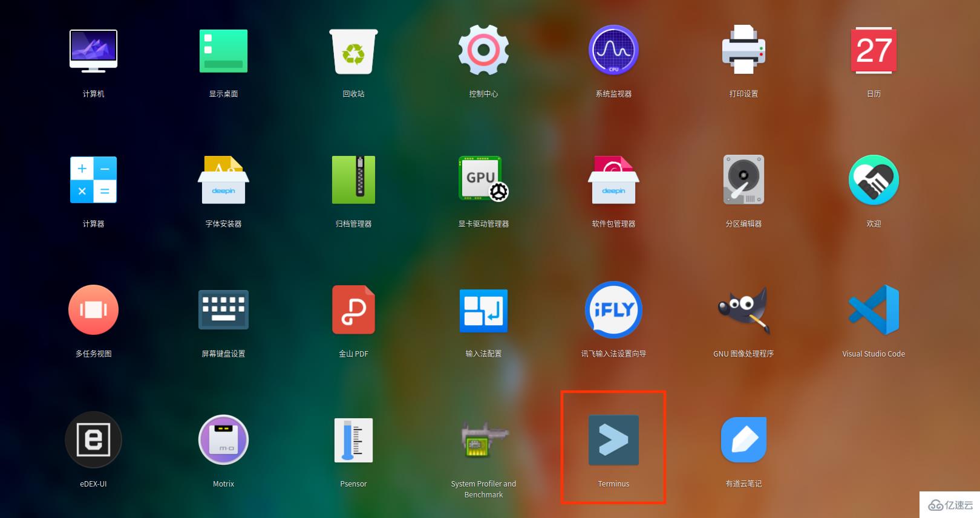
Task: Click the 显示桌面 show desktop icon
Action: click(223, 51)
